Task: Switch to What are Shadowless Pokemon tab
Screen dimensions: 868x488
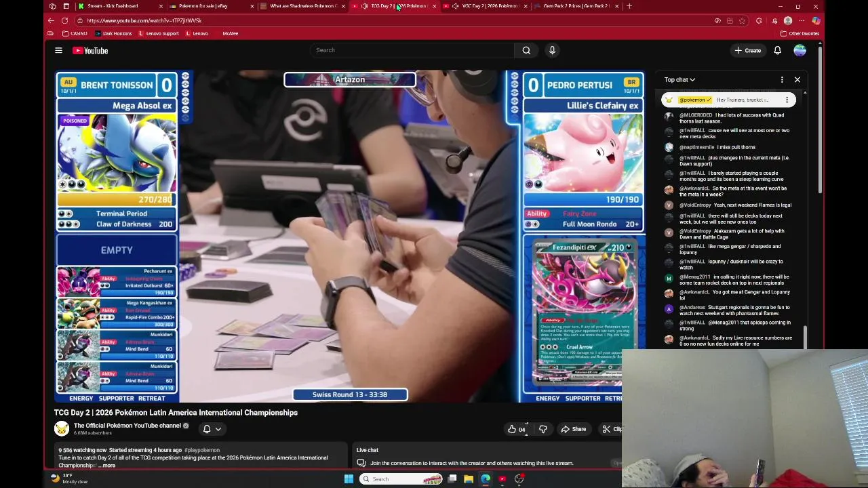Action: (x=302, y=6)
